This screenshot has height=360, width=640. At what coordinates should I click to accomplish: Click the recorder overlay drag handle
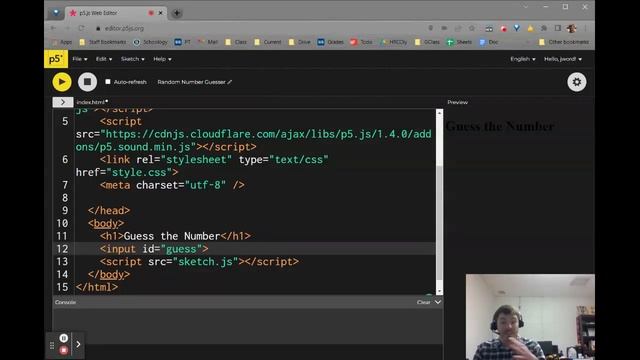(x=52, y=345)
